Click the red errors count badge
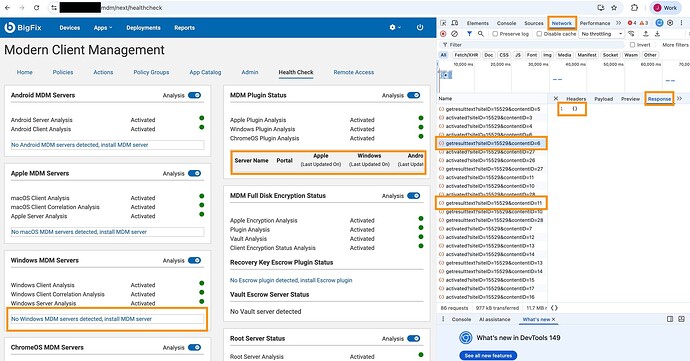The height and width of the screenshot is (361, 690). [x=632, y=23]
